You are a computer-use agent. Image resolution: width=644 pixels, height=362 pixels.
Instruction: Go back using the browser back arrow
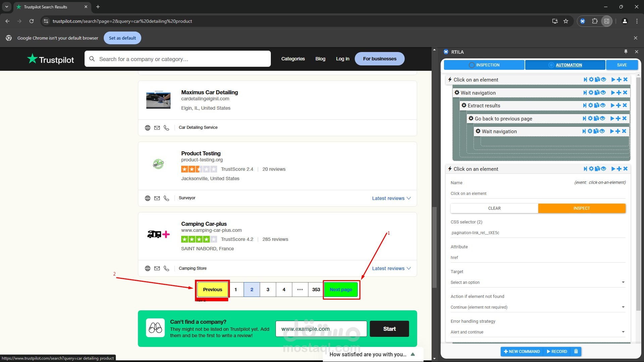pos(7,21)
